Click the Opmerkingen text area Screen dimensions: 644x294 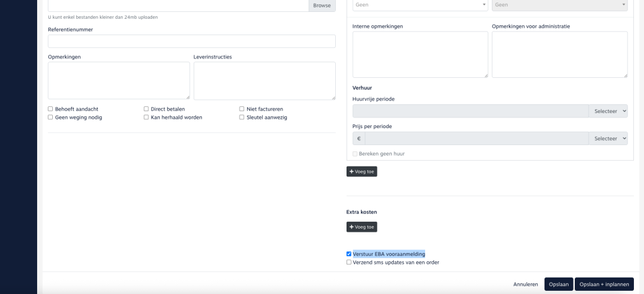(x=118, y=80)
